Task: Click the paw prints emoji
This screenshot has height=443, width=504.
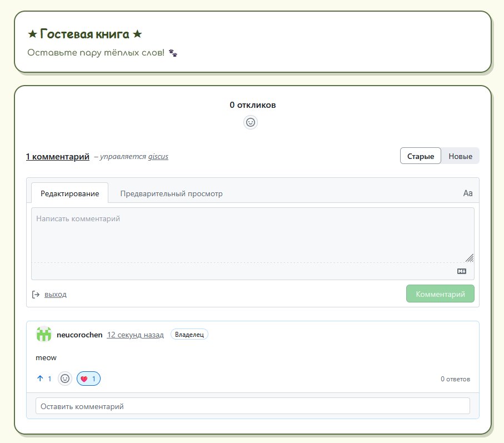Action: 173,53
